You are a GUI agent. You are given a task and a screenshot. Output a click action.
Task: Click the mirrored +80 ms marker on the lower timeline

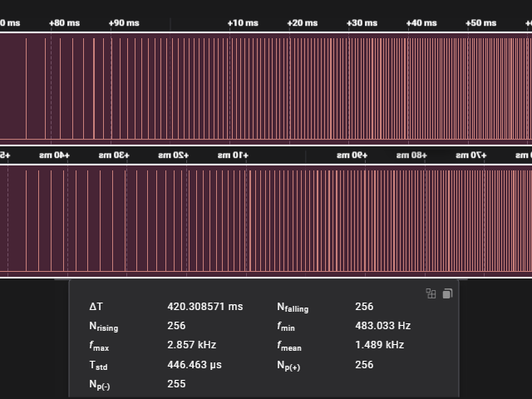411,155
